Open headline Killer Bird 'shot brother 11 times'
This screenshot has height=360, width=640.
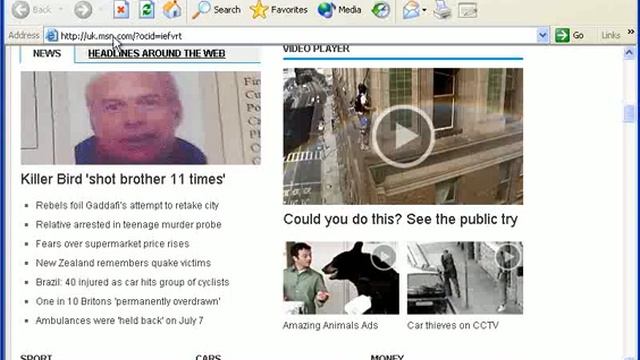pos(123,179)
